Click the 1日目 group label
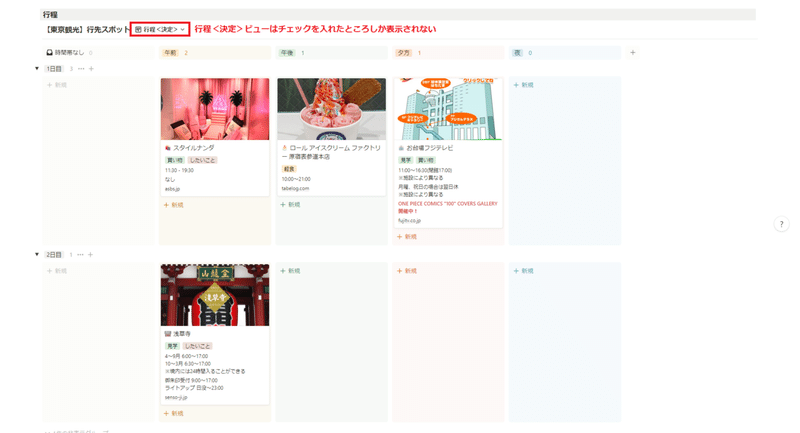This screenshot has height=433, width=800. [x=54, y=68]
